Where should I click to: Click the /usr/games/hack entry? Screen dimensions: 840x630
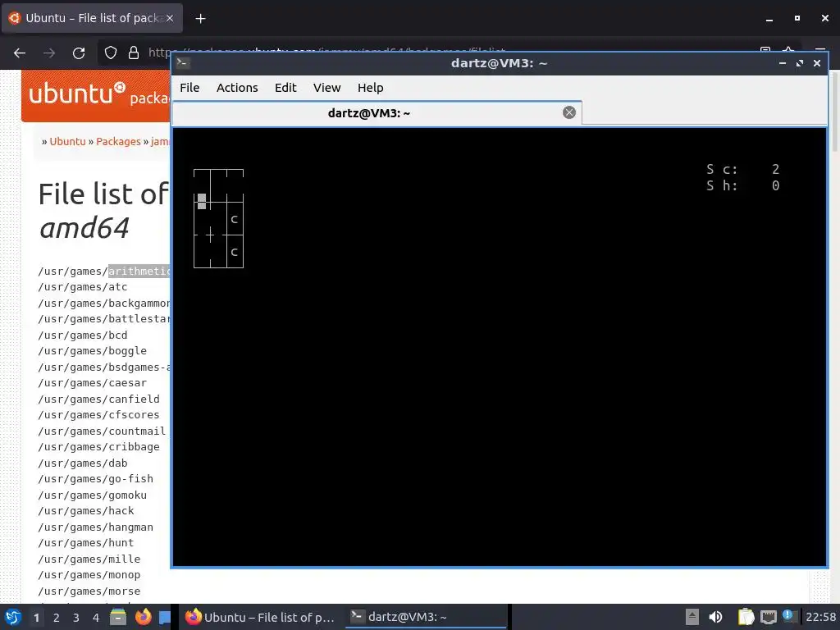(x=85, y=511)
